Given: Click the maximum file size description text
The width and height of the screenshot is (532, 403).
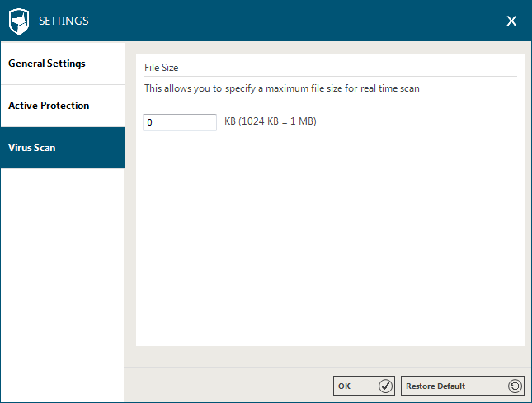Looking at the screenshot, I should coord(282,88).
